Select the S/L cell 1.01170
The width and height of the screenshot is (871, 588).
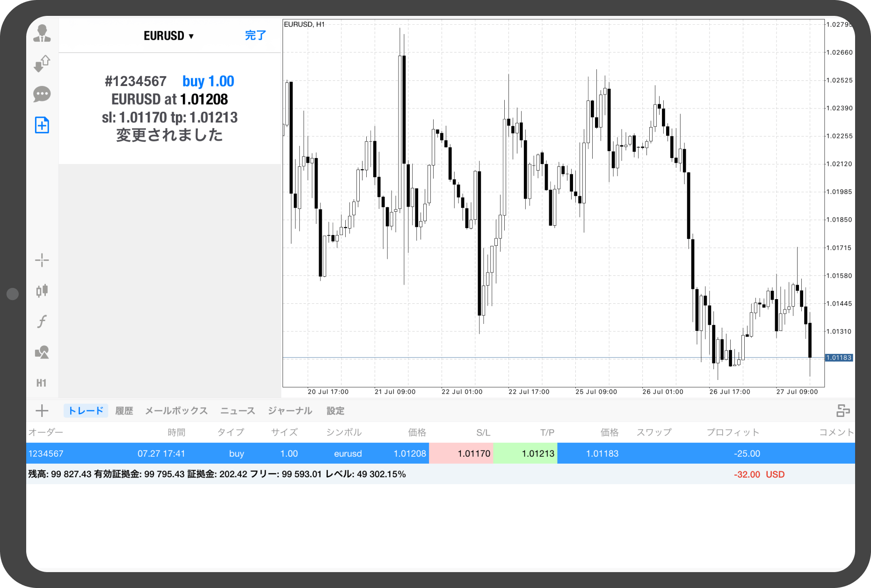(461, 453)
